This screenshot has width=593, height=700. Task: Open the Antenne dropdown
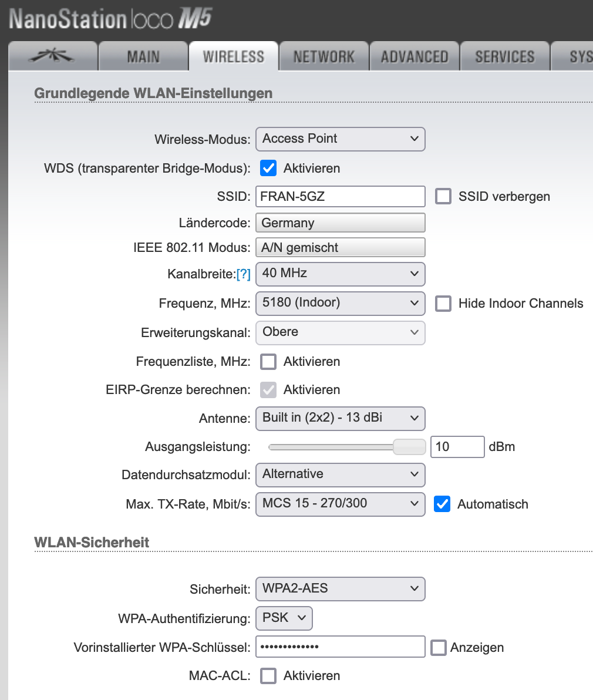[341, 418]
